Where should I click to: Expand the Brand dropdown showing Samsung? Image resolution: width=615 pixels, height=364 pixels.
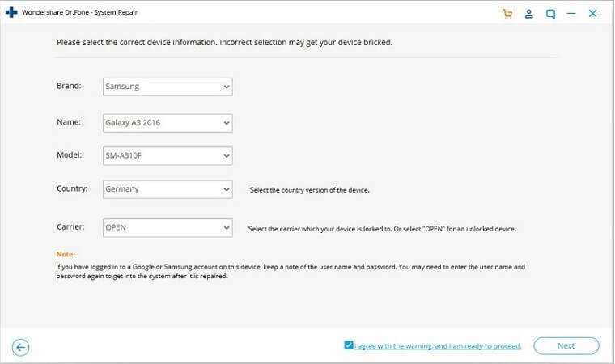click(168, 86)
